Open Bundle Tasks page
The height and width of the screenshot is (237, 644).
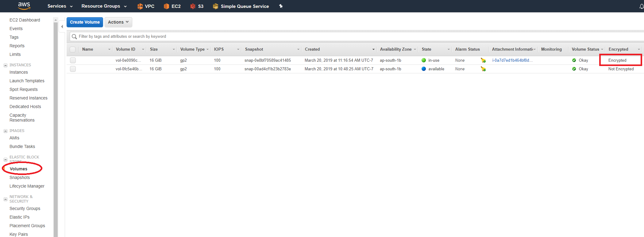click(22, 146)
